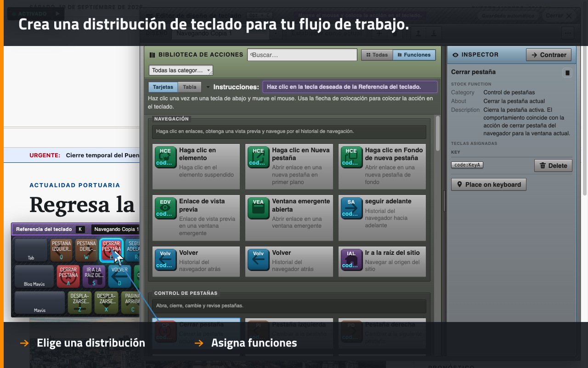The width and height of the screenshot is (588, 368).
Task: Click the 'Place on keyboard' button
Action: (489, 184)
